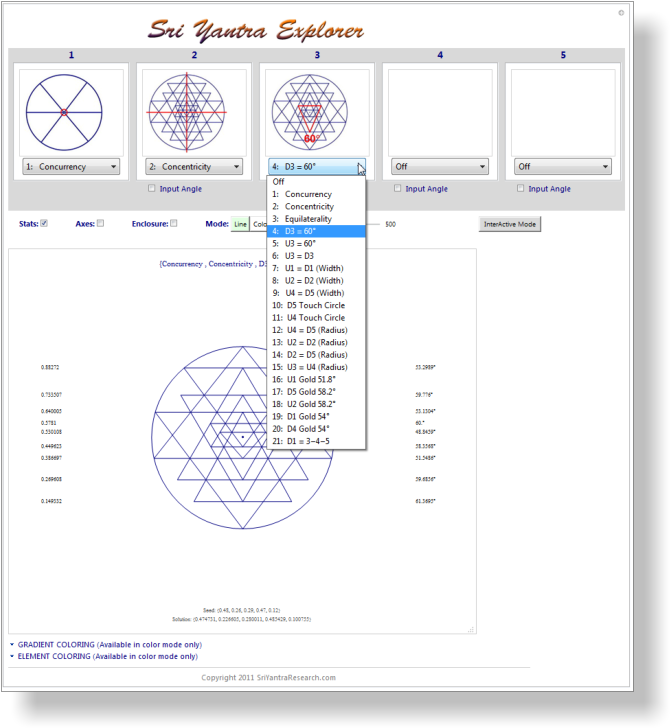
Task: Enable Input Angle under slot 5
Action: 520,188
